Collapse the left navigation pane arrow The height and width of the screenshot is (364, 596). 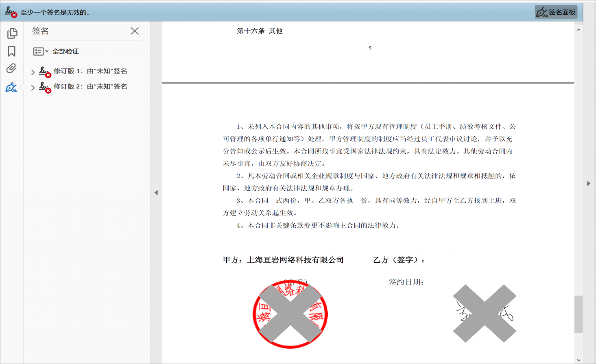156,193
